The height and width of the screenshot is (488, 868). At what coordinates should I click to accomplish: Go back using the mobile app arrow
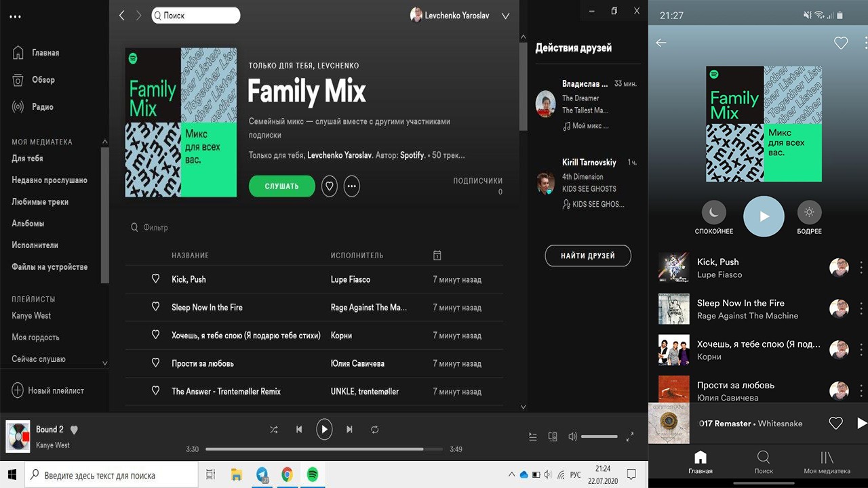pos(661,43)
